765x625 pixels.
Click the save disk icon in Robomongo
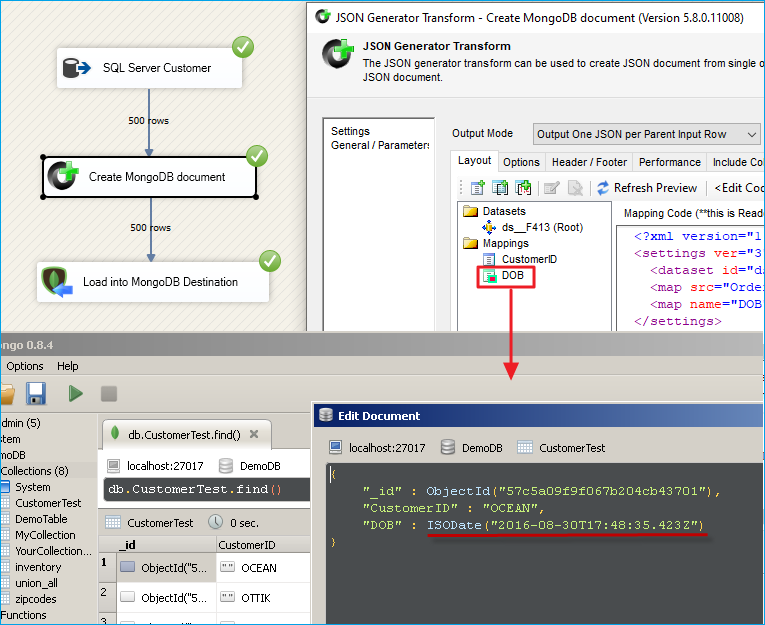36,393
